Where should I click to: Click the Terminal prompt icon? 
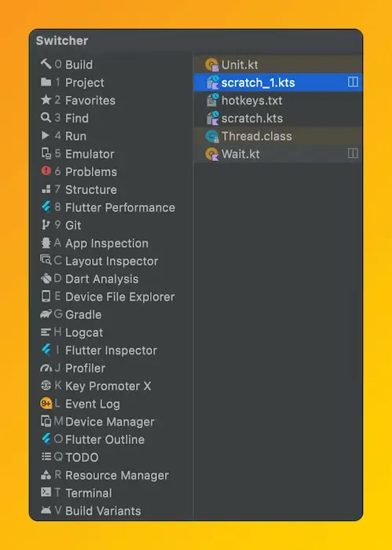pyautogui.click(x=46, y=492)
